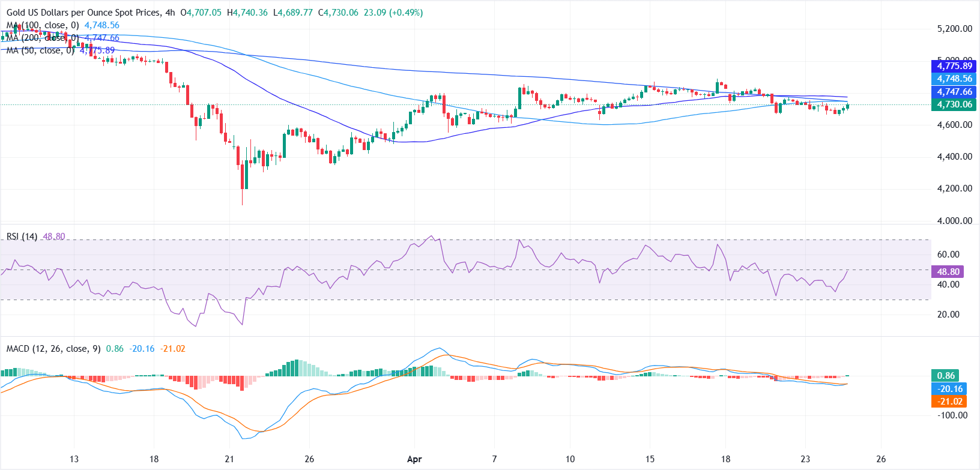
Task: Select the 4h interval label in the header
Action: 171,12
